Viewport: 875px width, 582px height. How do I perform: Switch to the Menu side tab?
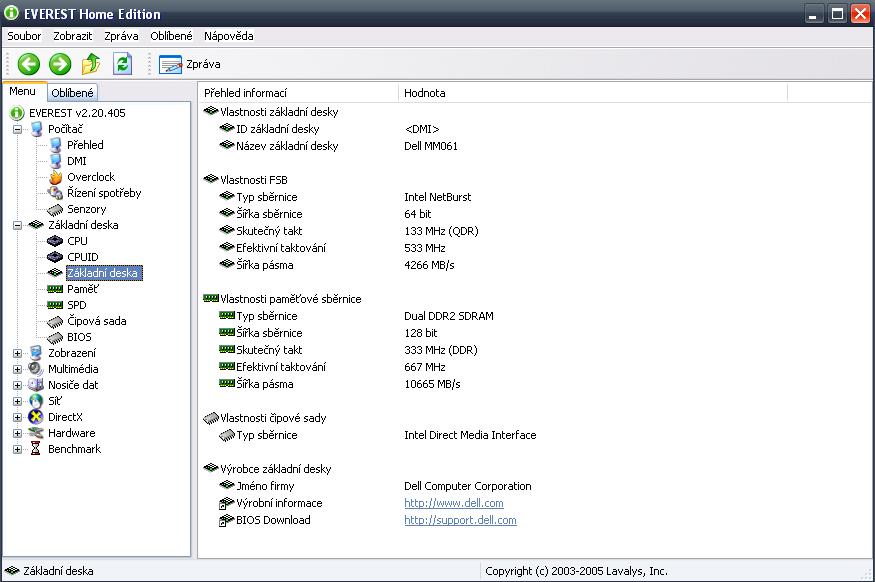point(23,92)
